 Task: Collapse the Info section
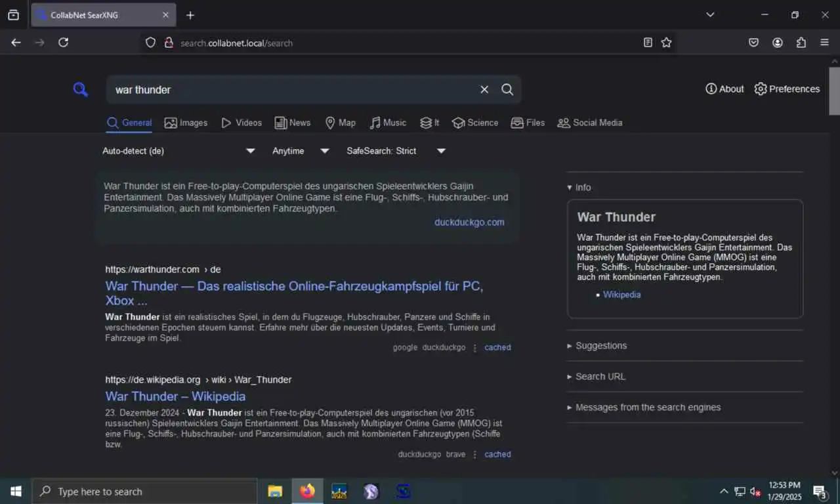click(x=579, y=187)
